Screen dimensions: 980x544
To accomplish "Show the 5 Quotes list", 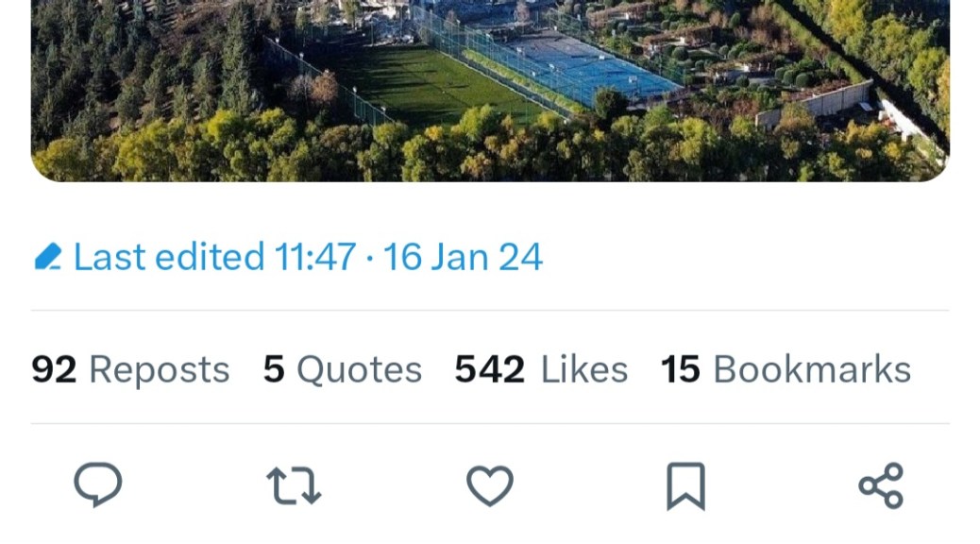I will (x=342, y=369).
